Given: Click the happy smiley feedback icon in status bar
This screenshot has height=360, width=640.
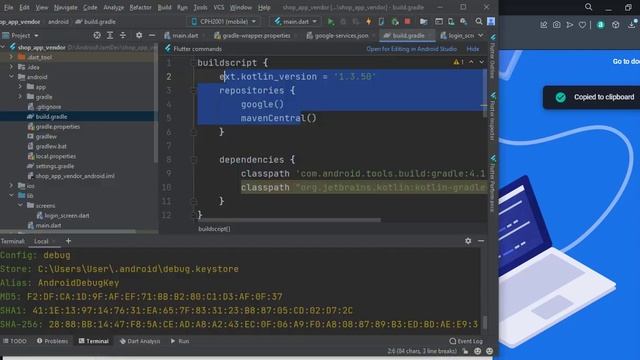Looking at the screenshot, I should [478, 351].
